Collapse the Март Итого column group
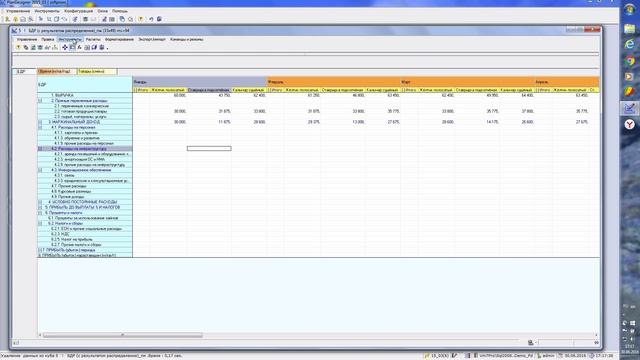The height and width of the screenshot is (360, 640). 404,90
